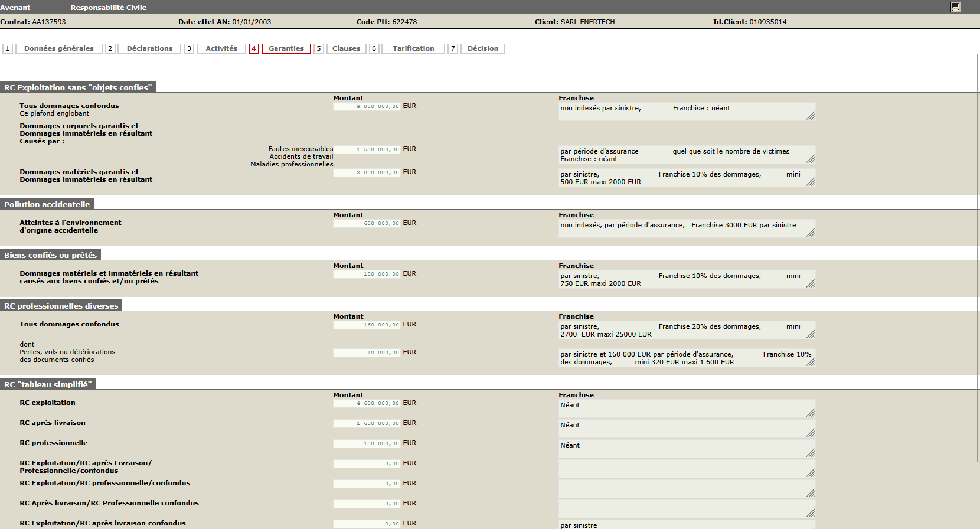Click contract number AA137593
Image resolution: width=980 pixels, height=529 pixels.
[x=49, y=22]
